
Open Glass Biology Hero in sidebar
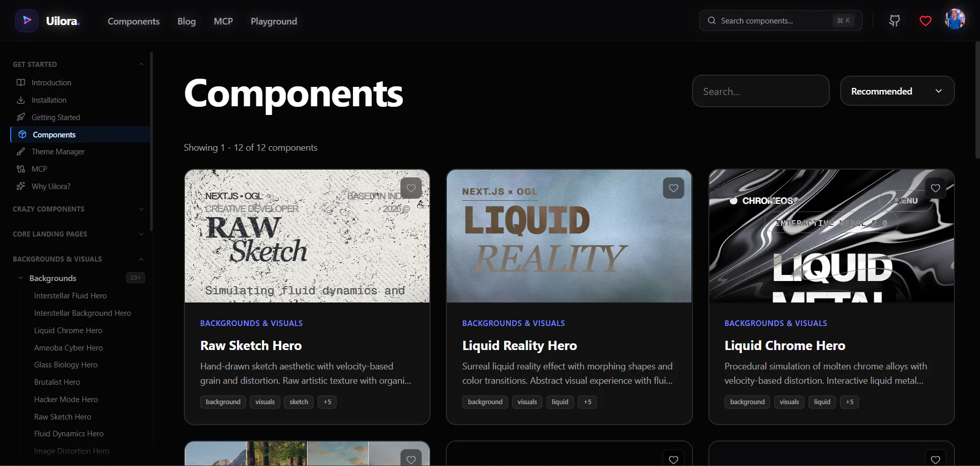66,364
